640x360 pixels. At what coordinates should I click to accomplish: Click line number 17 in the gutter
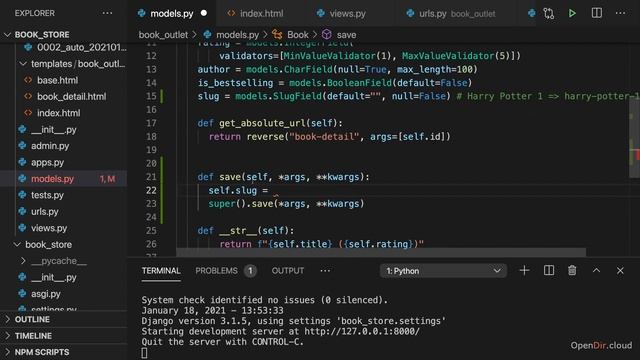(151, 123)
